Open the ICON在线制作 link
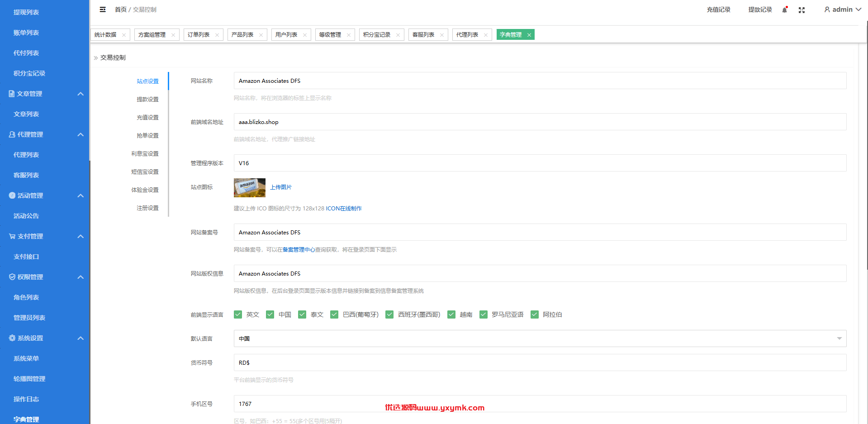This screenshot has height=424, width=868. pos(344,209)
